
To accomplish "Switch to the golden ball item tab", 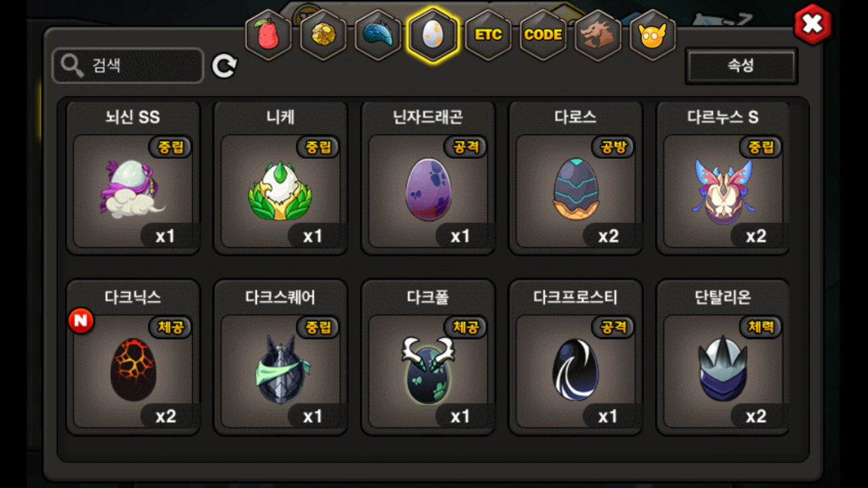I will [x=323, y=35].
